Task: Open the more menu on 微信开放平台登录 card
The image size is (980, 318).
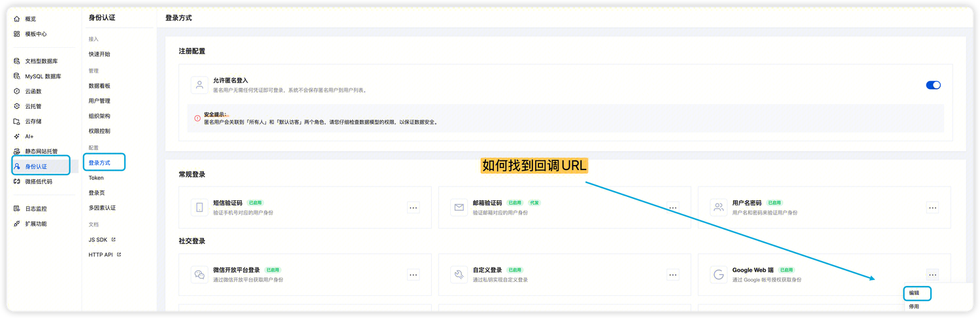Action: (x=413, y=275)
